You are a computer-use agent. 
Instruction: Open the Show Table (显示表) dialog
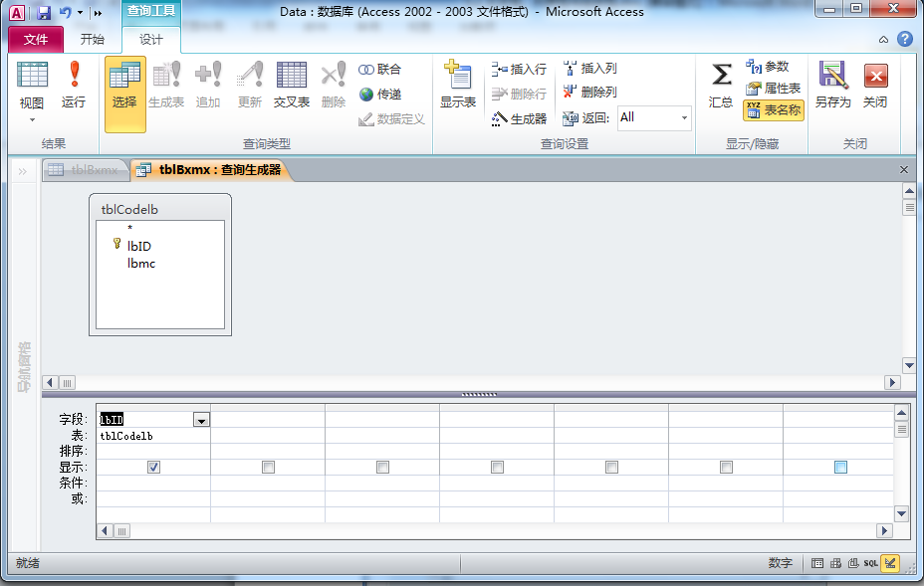(x=458, y=86)
